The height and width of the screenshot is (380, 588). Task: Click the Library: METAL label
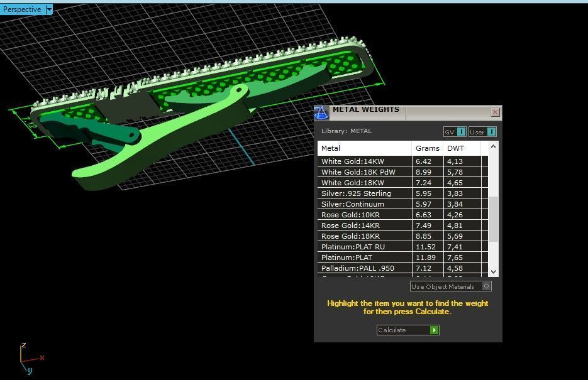click(x=347, y=131)
